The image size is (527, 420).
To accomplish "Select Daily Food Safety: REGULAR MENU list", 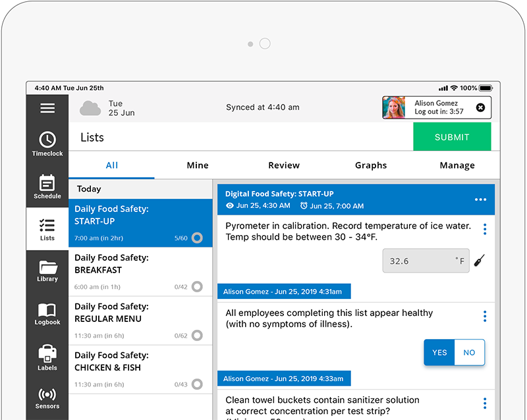I will [x=140, y=321].
